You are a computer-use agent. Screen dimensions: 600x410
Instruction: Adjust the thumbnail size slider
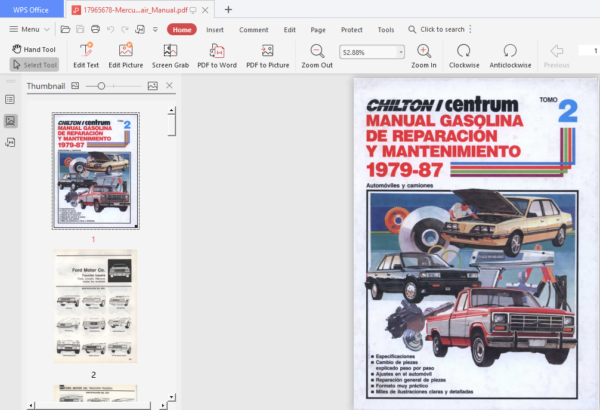click(101, 86)
